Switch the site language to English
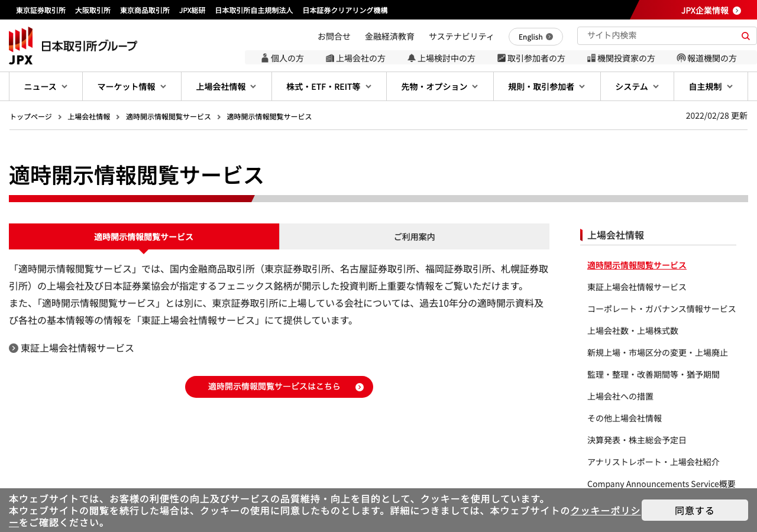 point(536,37)
